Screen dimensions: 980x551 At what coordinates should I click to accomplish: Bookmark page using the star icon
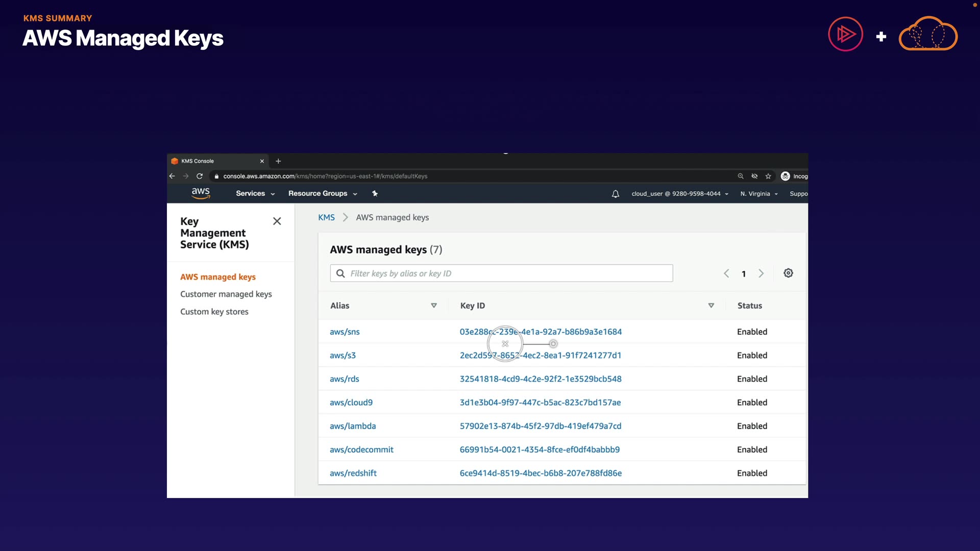768,177
